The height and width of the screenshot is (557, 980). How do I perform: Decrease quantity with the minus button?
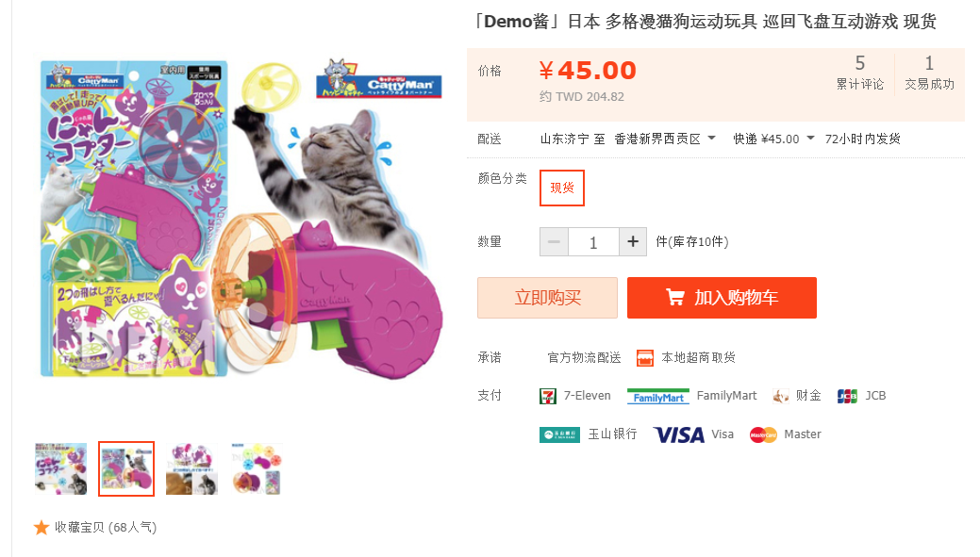[x=554, y=241]
